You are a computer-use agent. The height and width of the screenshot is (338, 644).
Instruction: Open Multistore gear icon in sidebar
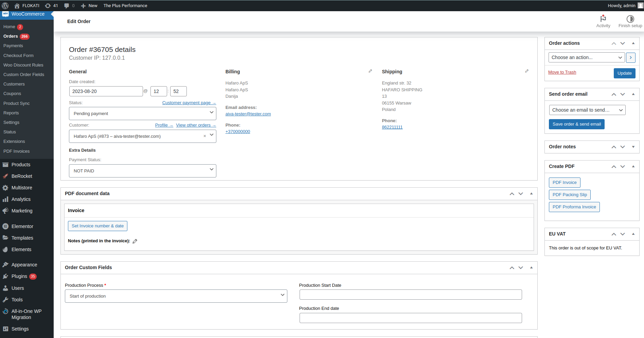pyautogui.click(x=5, y=188)
